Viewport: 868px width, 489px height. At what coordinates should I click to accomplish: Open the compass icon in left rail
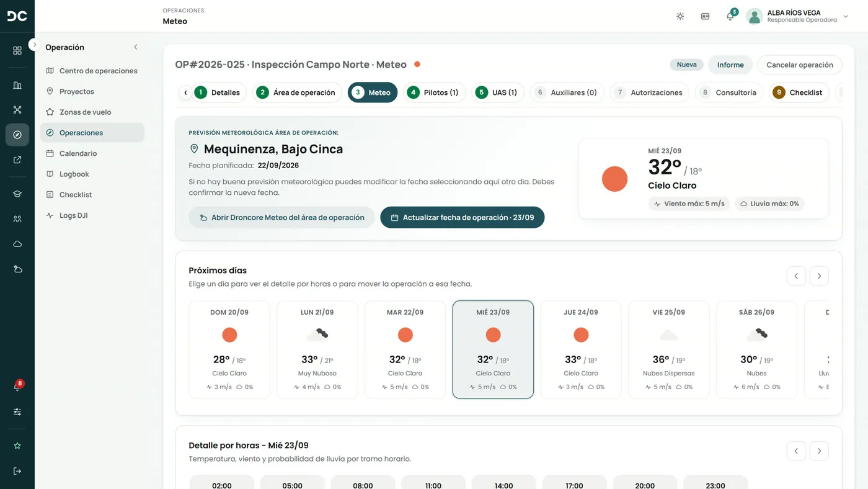17,135
